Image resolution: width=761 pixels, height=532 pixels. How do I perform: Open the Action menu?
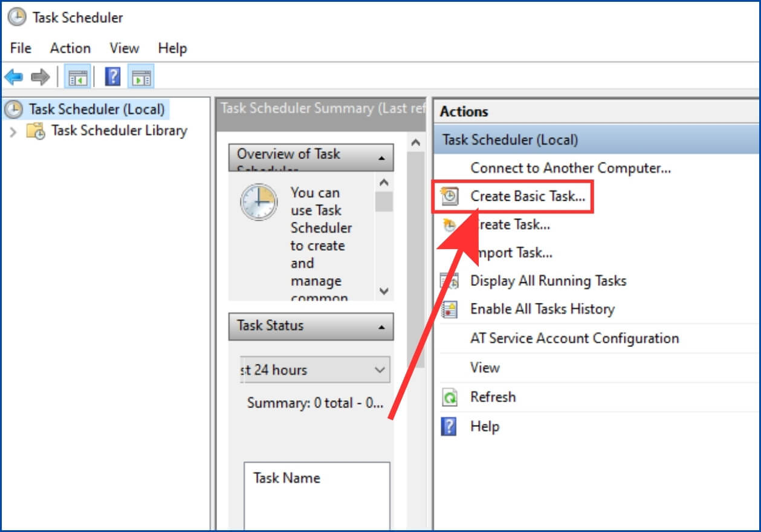click(x=70, y=48)
